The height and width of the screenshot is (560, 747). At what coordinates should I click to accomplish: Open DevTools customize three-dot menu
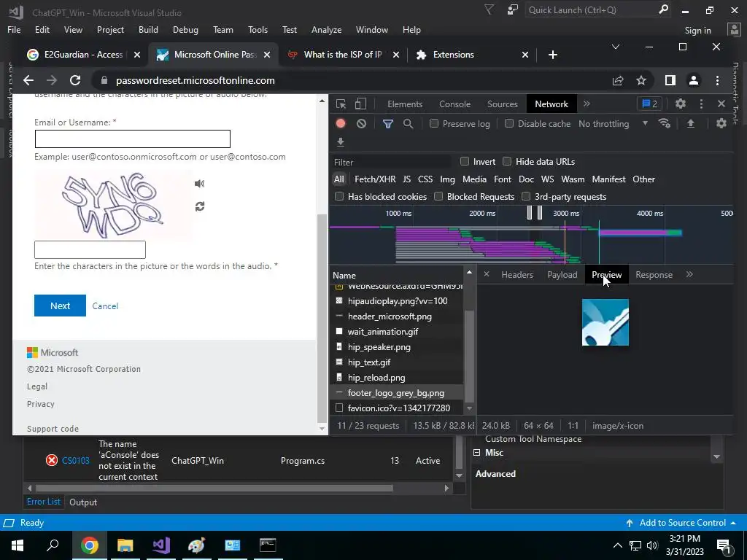point(701,104)
